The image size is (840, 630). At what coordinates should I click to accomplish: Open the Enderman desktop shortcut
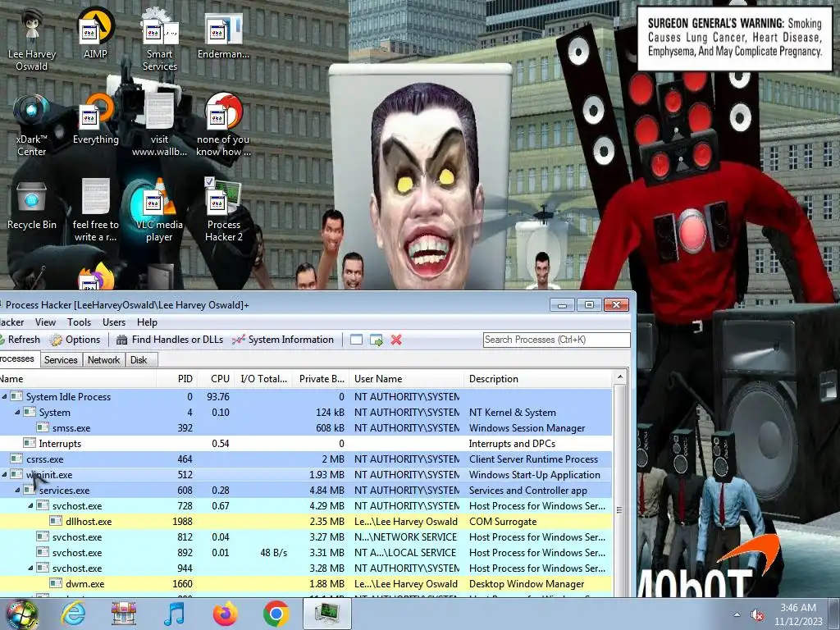pyautogui.click(x=223, y=34)
